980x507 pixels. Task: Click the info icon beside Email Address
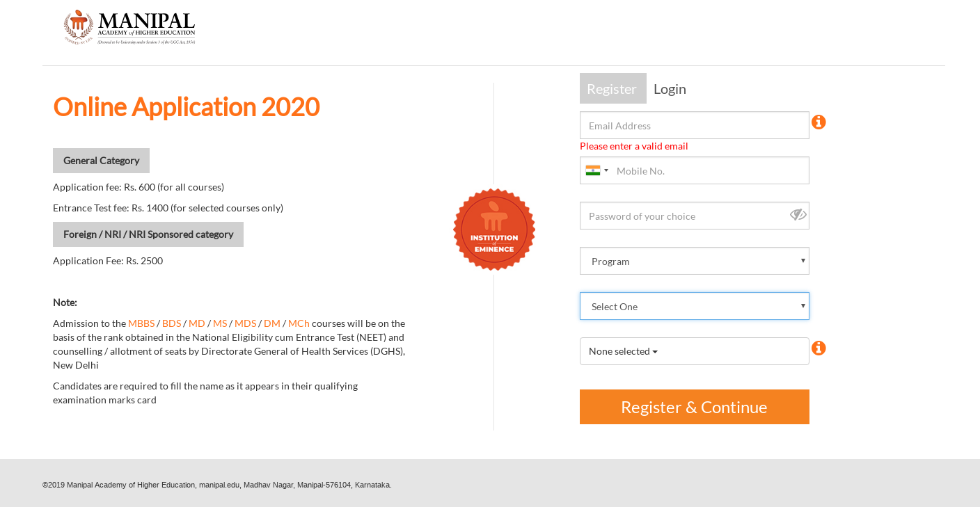pyautogui.click(x=819, y=122)
